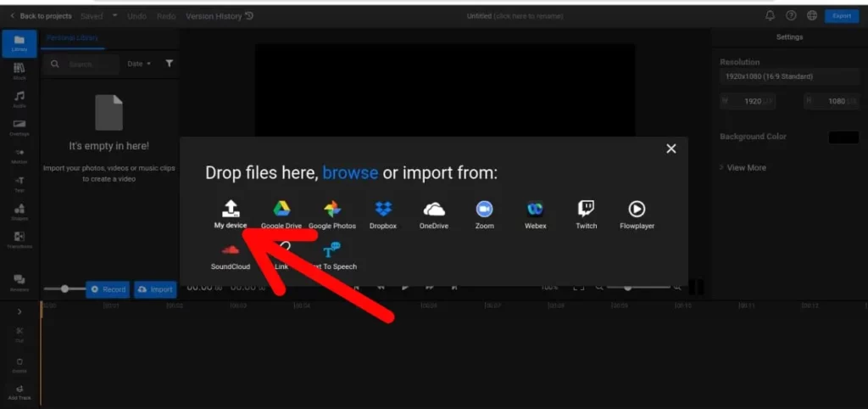Expand View More settings
The width and height of the screenshot is (868, 409).
coord(743,167)
